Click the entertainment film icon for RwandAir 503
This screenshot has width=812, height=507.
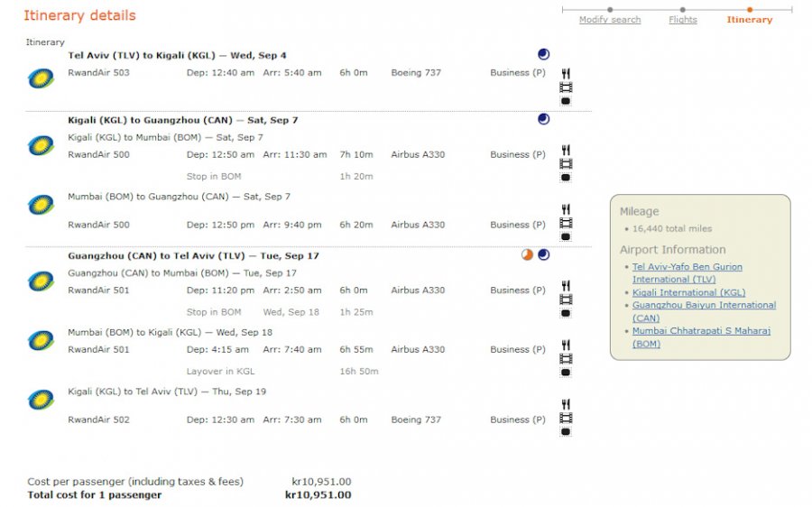click(566, 88)
